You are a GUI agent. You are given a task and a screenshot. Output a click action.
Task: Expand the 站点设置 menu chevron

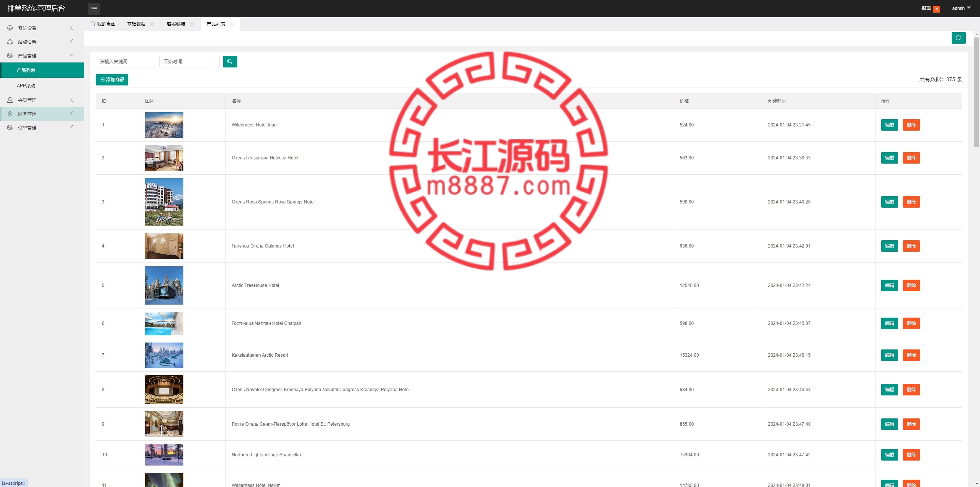point(72,41)
